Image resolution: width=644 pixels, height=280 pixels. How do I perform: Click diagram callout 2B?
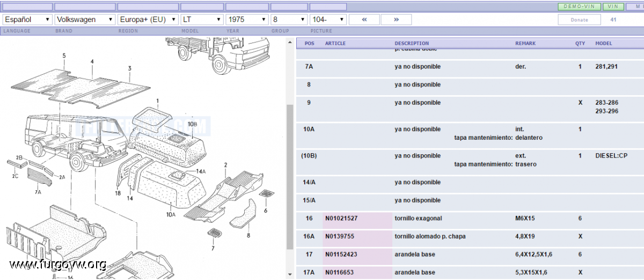tap(19, 157)
